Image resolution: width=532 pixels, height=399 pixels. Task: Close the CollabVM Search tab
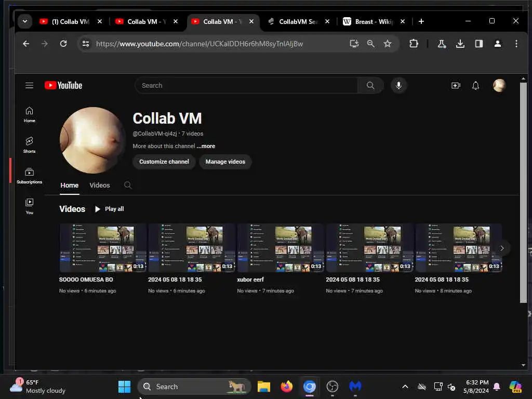327,21
